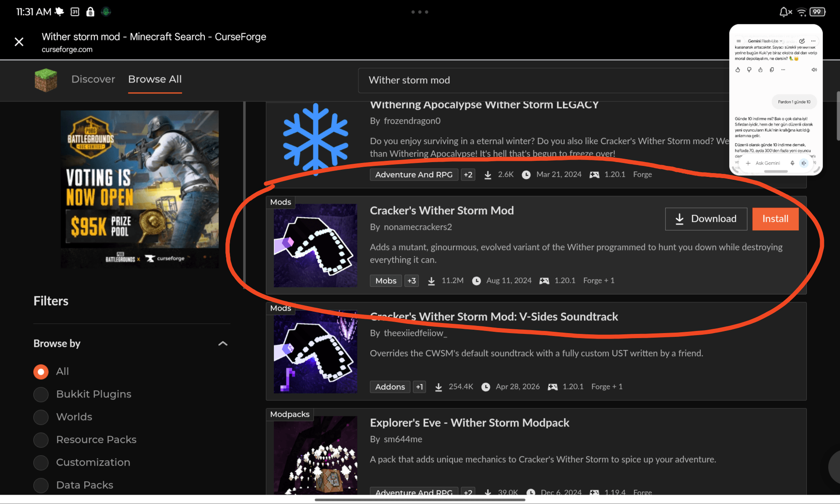This screenshot has width=840, height=504.
Task: Install Cracker's Wither Storm Mod
Action: pos(776,219)
